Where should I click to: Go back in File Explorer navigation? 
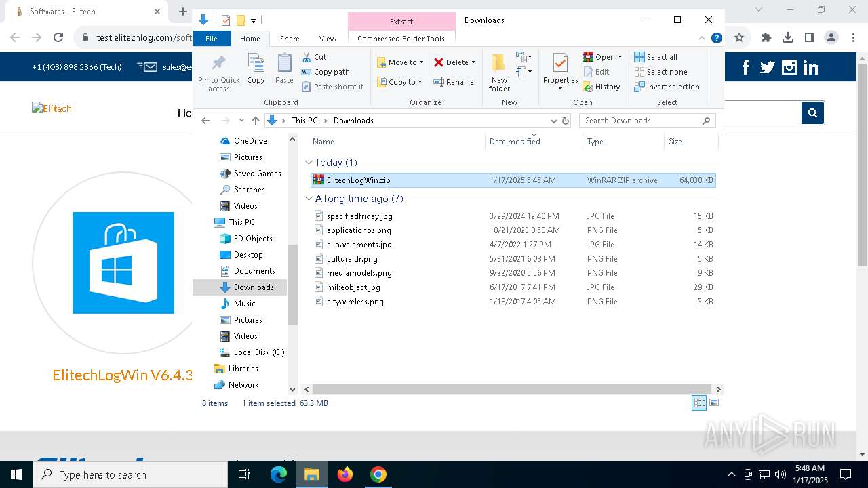pos(205,121)
